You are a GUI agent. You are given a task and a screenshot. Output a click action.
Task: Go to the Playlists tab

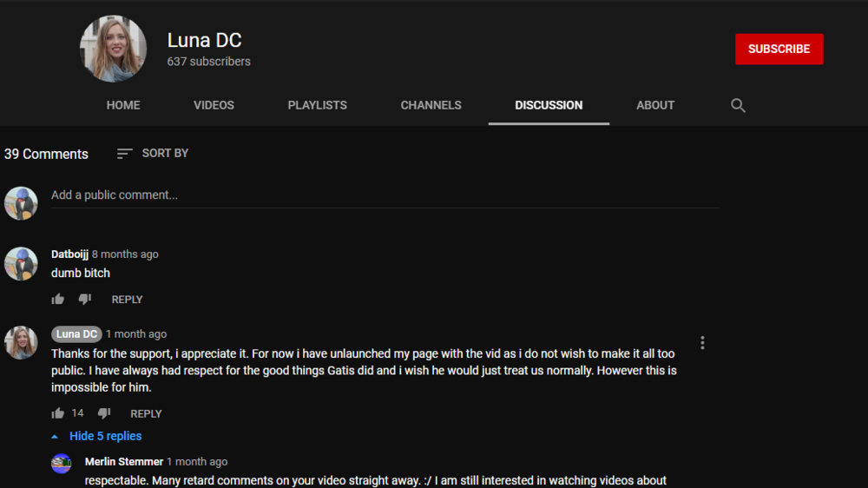(x=317, y=105)
